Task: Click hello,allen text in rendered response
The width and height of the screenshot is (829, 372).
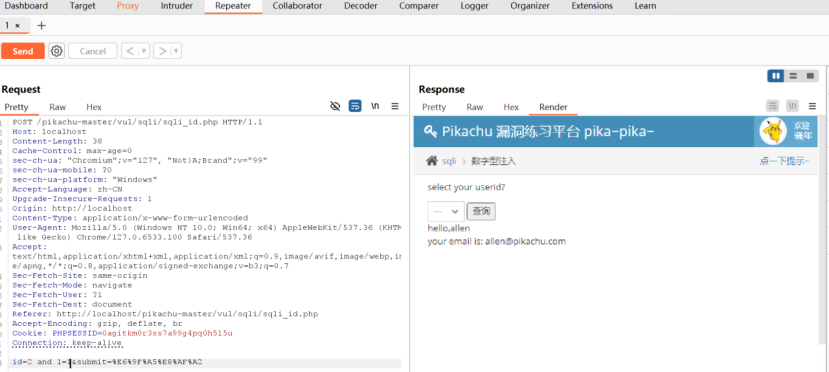Action: point(449,228)
